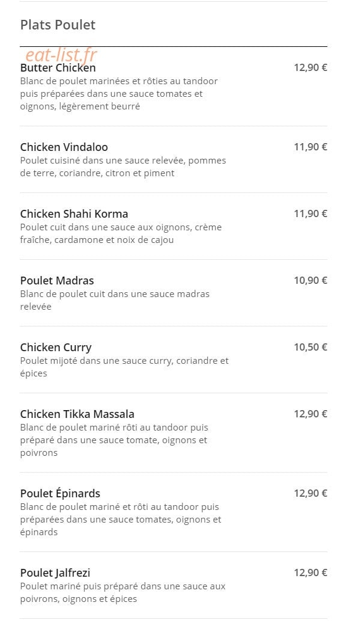Select Poulet Madras dish title
364x626 pixels.
click(x=57, y=280)
